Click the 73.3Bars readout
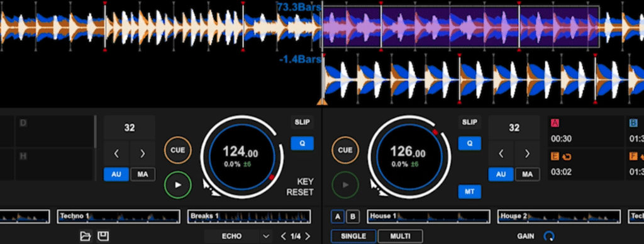 [299, 7]
